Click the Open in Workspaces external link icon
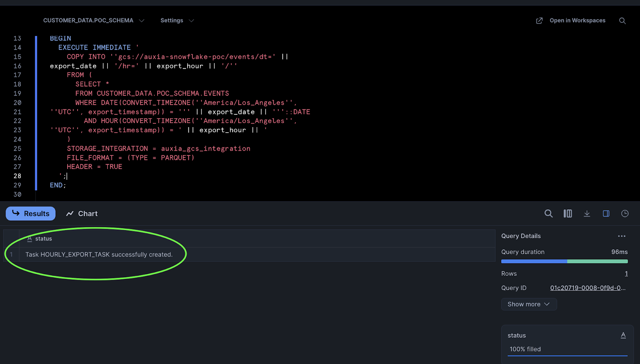The height and width of the screenshot is (364, 640). 539,21
